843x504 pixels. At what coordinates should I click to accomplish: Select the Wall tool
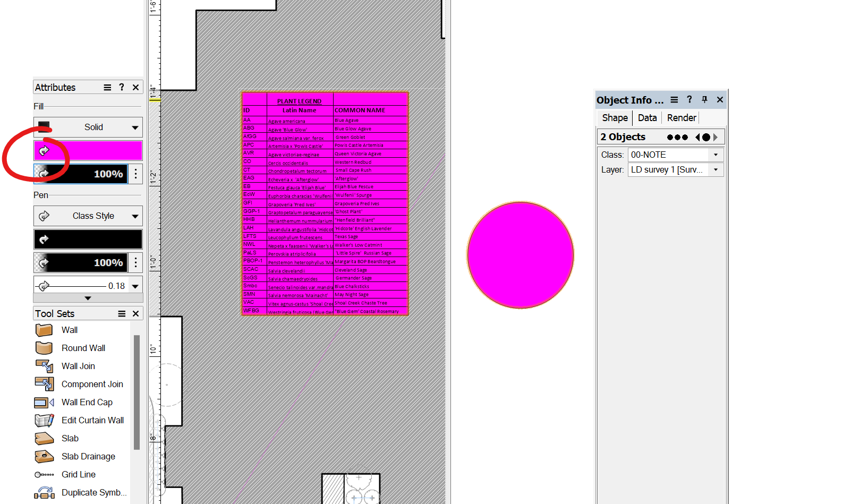(69, 330)
